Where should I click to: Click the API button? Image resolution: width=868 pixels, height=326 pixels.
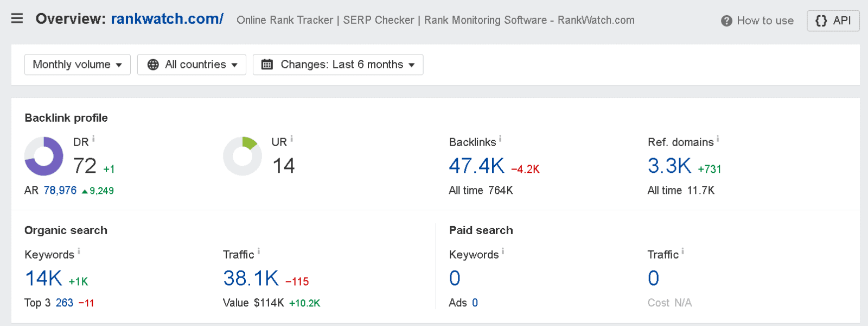pyautogui.click(x=833, y=21)
